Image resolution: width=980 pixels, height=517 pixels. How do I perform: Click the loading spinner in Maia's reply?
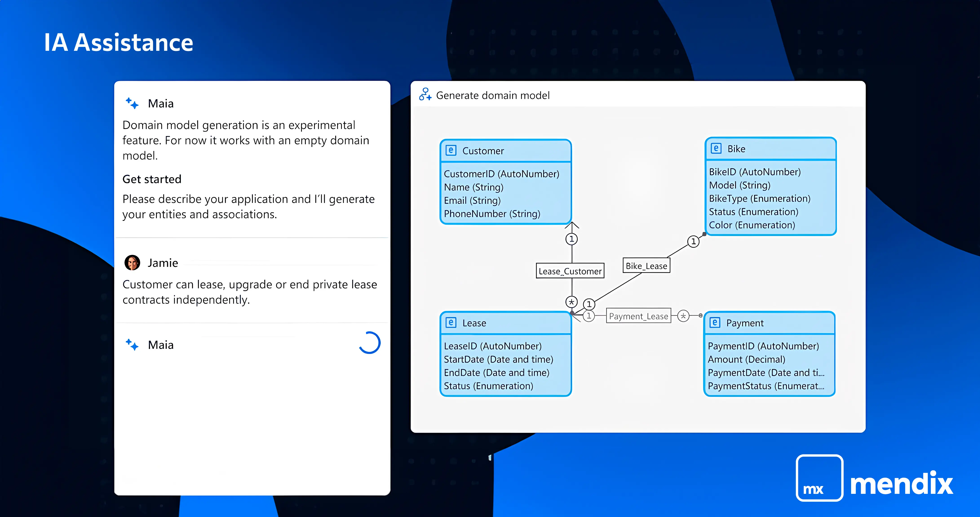[x=369, y=343]
